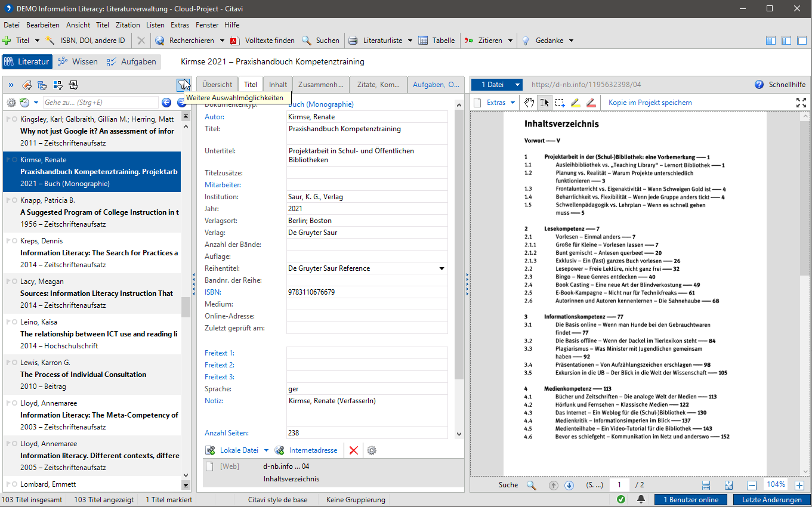Click the preview Suche magnifier icon
The width and height of the screenshot is (812, 507).
[532, 485]
